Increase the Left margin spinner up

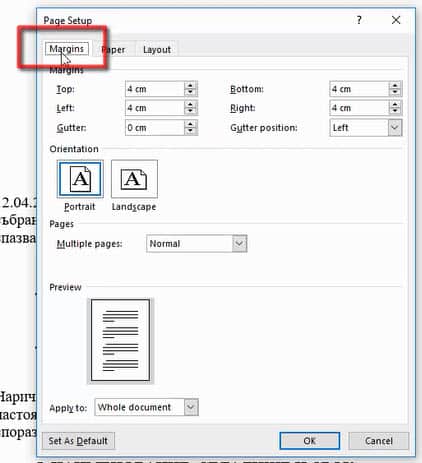click(190, 104)
